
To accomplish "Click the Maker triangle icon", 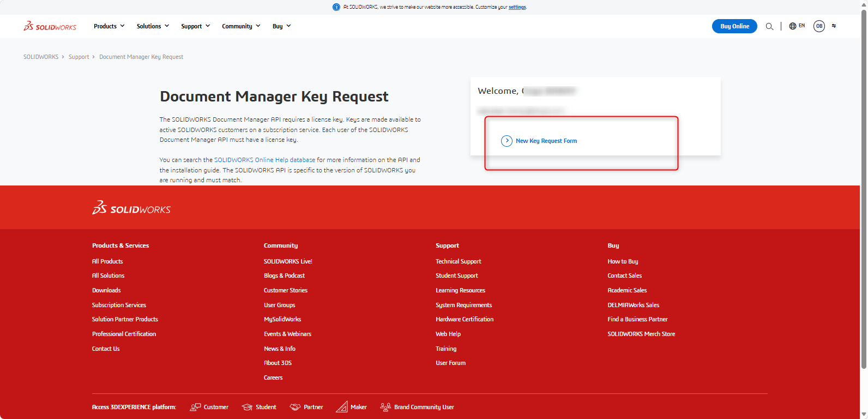I will click(342, 407).
